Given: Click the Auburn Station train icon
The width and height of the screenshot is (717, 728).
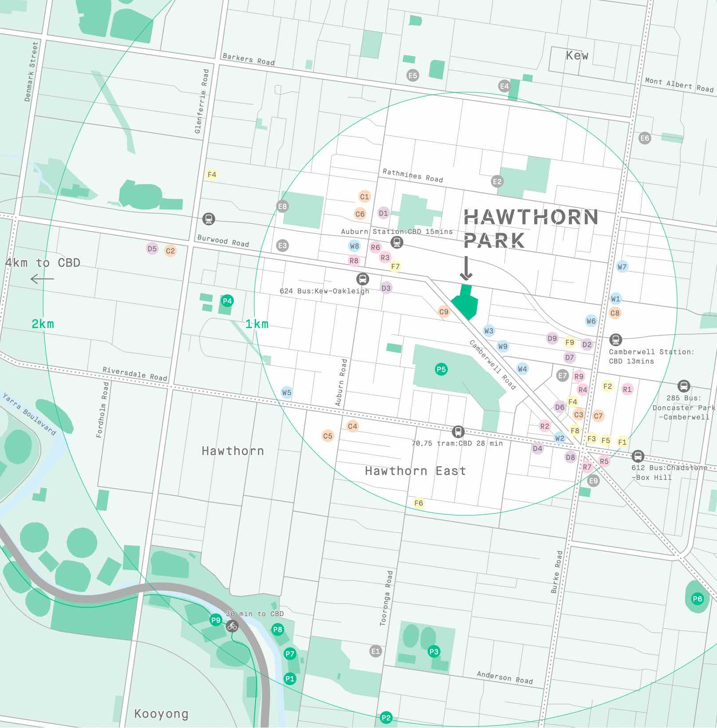Looking at the screenshot, I should (x=397, y=242).
